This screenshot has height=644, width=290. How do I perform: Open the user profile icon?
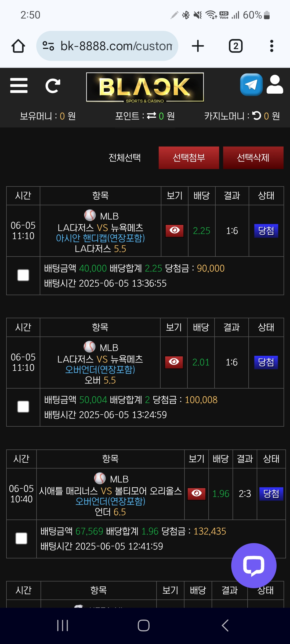tap(275, 85)
